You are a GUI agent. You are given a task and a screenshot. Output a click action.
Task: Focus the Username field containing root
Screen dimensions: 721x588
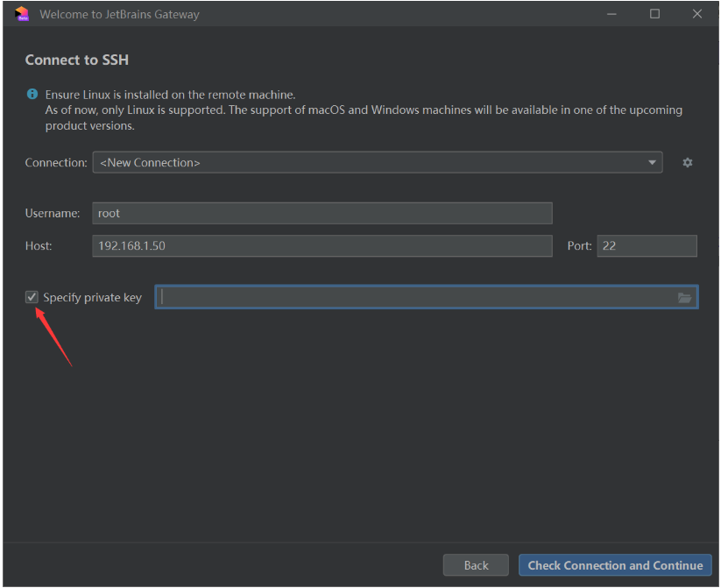tap(322, 213)
